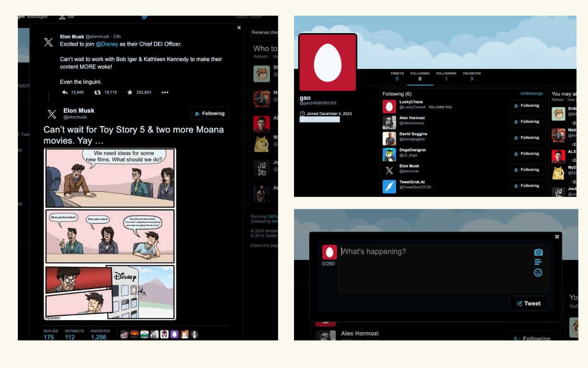Click the poll lines icon in the composer

[x=538, y=262]
